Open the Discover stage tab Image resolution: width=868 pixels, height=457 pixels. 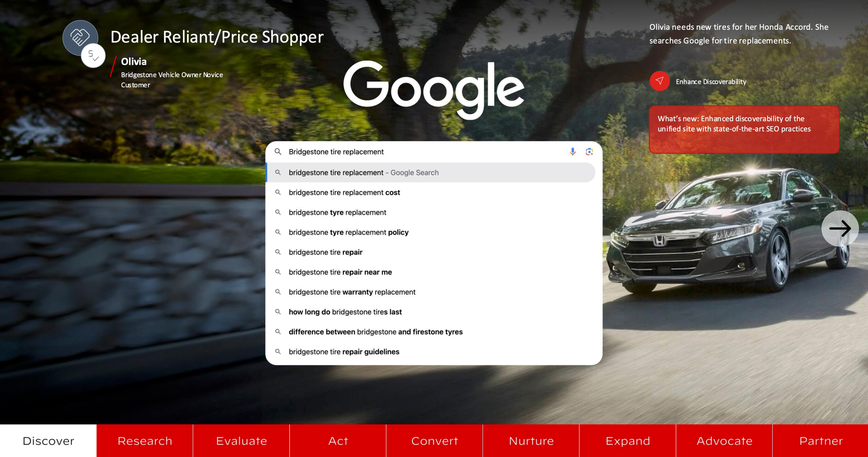(x=48, y=440)
